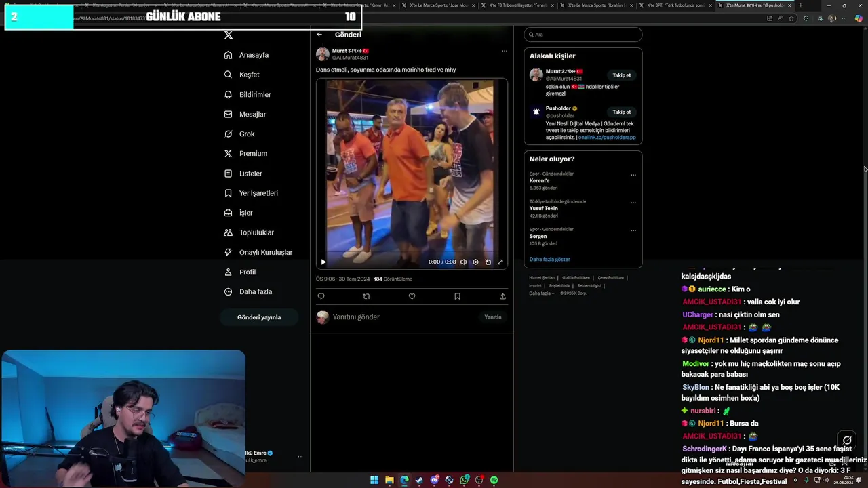Click the Onaylı Kuruluşlar lightning icon
This screenshot has width=868, height=488.
coord(228,252)
